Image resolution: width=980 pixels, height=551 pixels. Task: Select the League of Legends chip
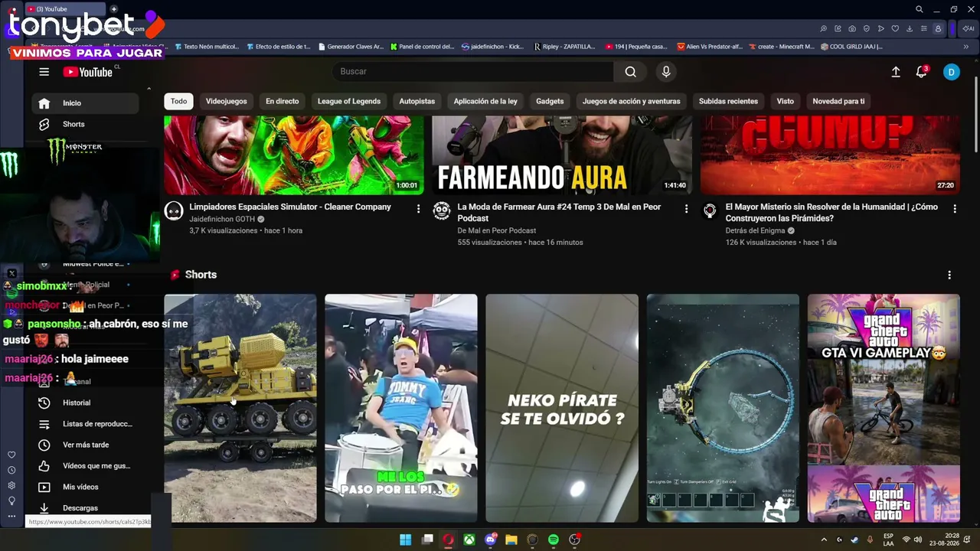(349, 101)
